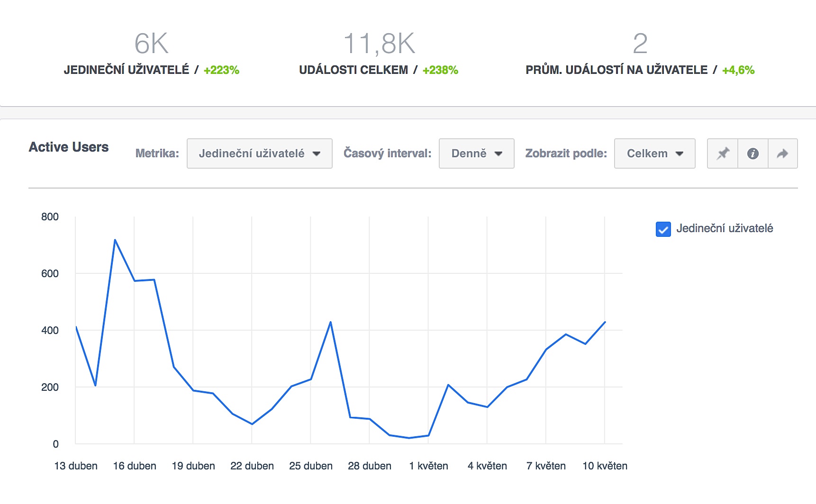
Task: Click the highest peak on the chart line
Action: 115,240
